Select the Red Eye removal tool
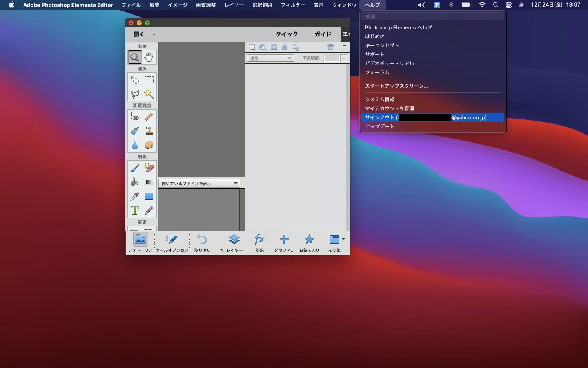This screenshot has width=588, height=368. 135,117
